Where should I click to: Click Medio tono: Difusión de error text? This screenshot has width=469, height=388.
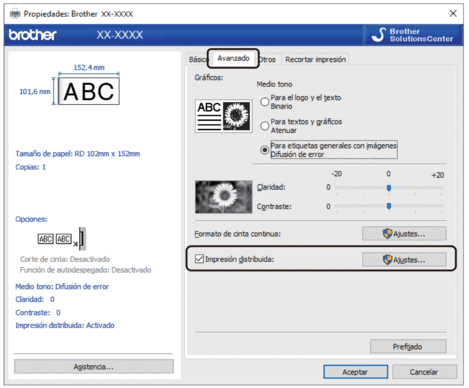pyautogui.click(x=62, y=287)
